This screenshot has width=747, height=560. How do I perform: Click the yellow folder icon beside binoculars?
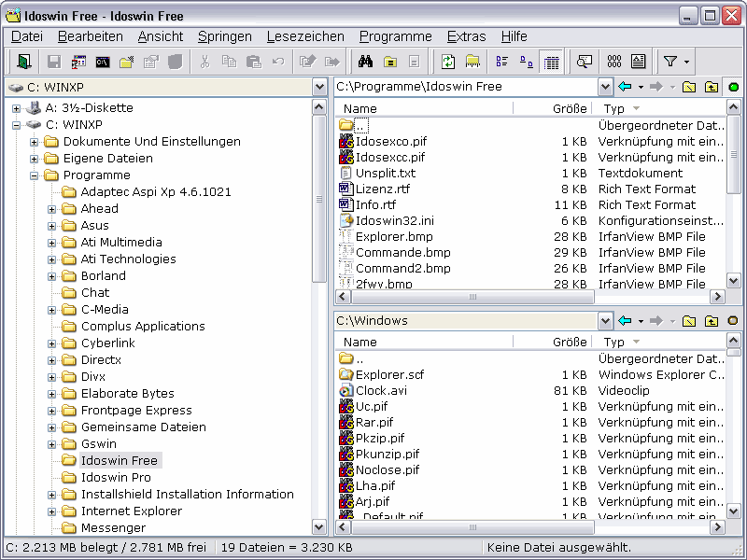tap(390, 62)
